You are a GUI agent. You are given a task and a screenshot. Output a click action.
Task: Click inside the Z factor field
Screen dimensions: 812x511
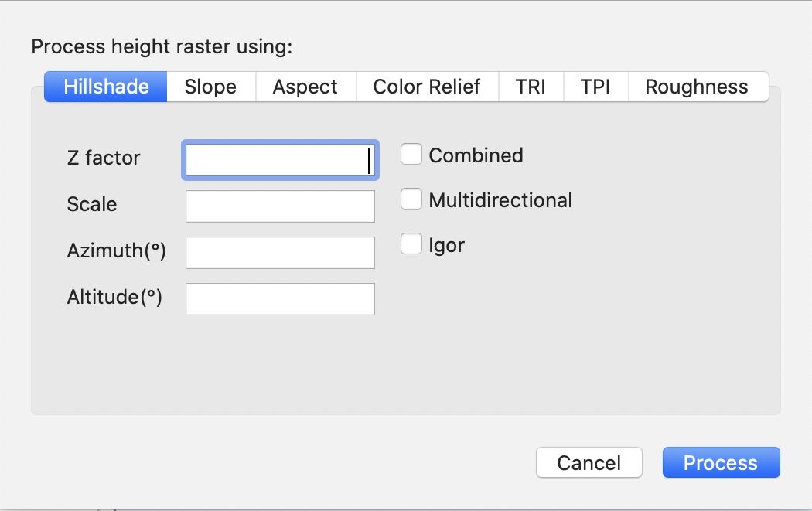280,160
